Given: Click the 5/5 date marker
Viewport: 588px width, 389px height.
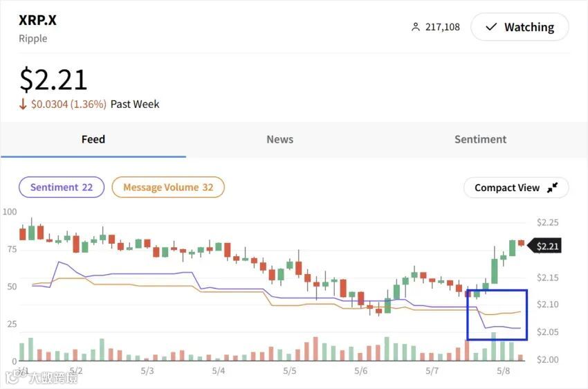Looking at the screenshot, I should [290, 370].
